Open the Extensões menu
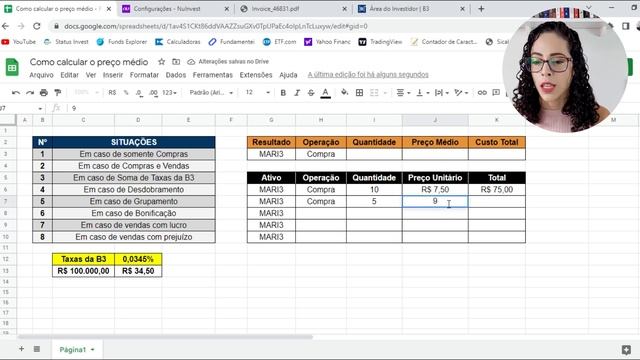 256,75
